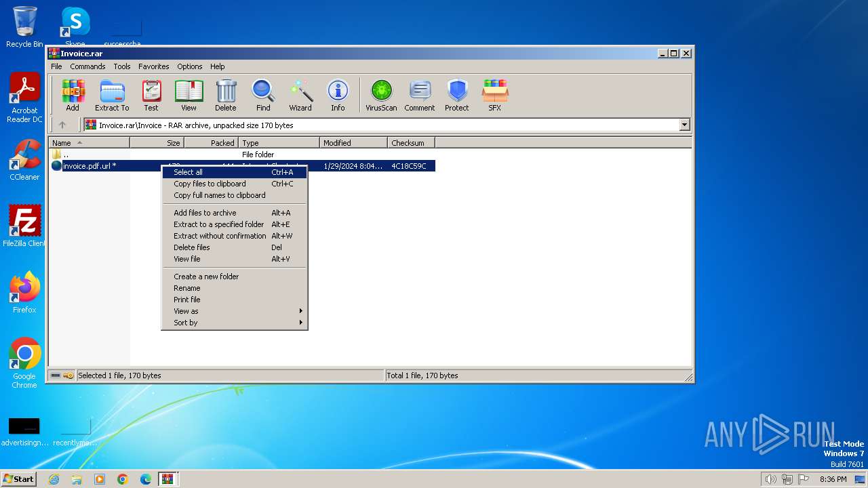Expand the Sort by submenu
This screenshot has width=868, height=488.
235,323
